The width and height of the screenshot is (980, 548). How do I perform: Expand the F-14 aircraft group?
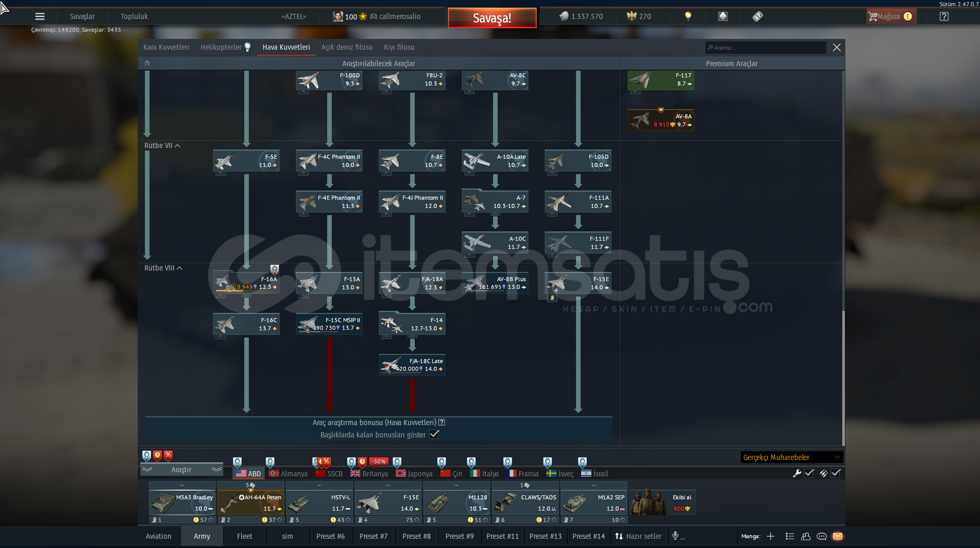pyautogui.click(x=412, y=336)
